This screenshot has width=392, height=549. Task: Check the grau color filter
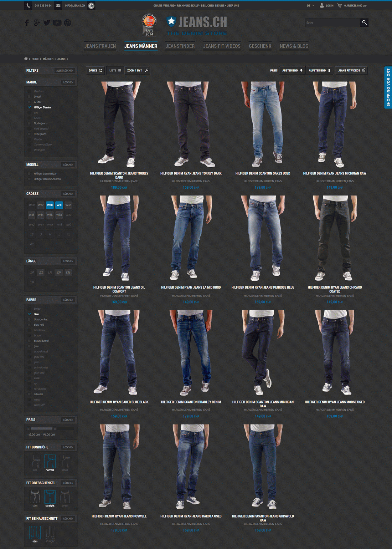29,346
